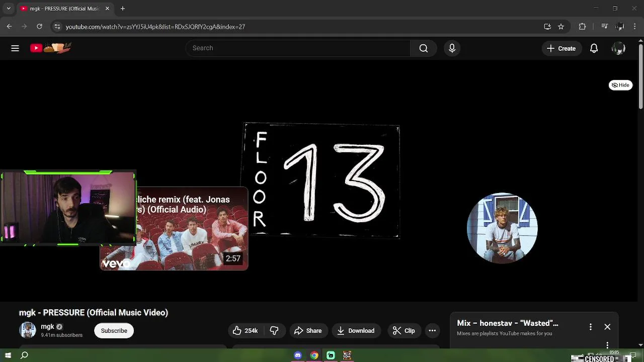
Task: Open the YouTube guide hamburger menu
Action: coord(15,48)
